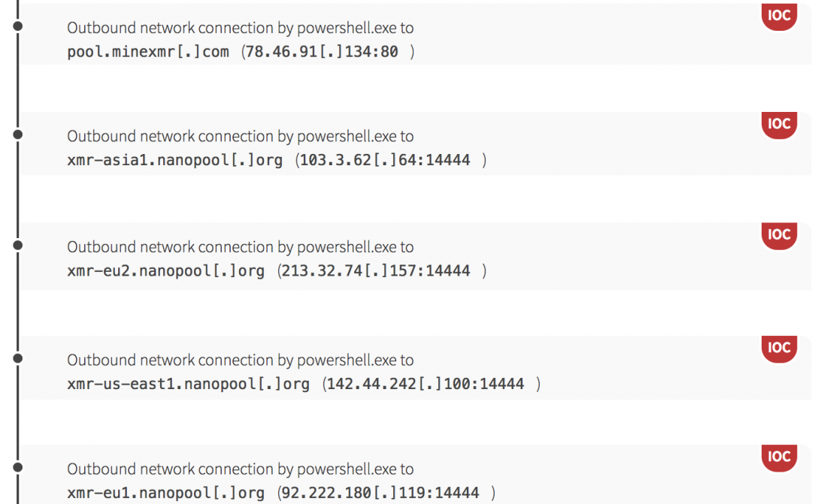Click the pool.minexmr[.]com domain text
Viewport: 815px width, 504px height.
point(148,53)
